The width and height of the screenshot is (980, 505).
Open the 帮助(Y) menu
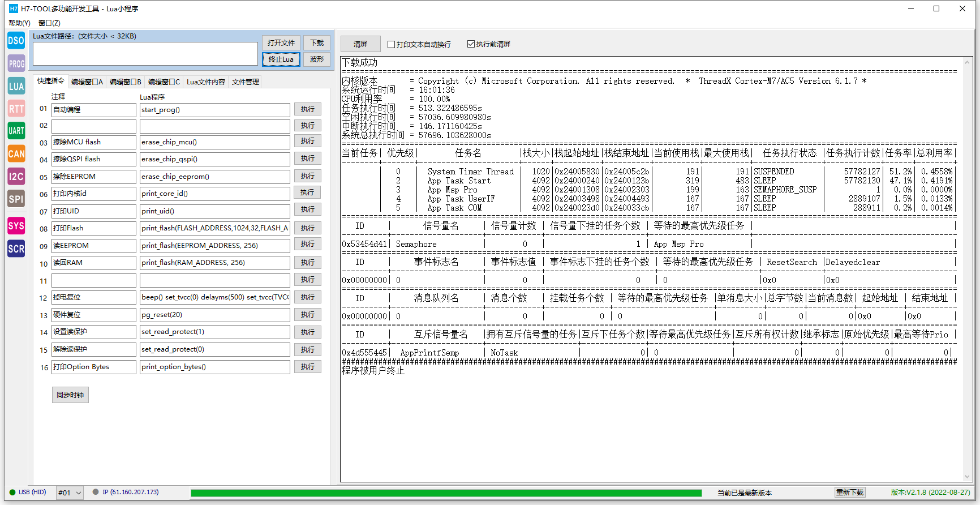pyautogui.click(x=19, y=23)
